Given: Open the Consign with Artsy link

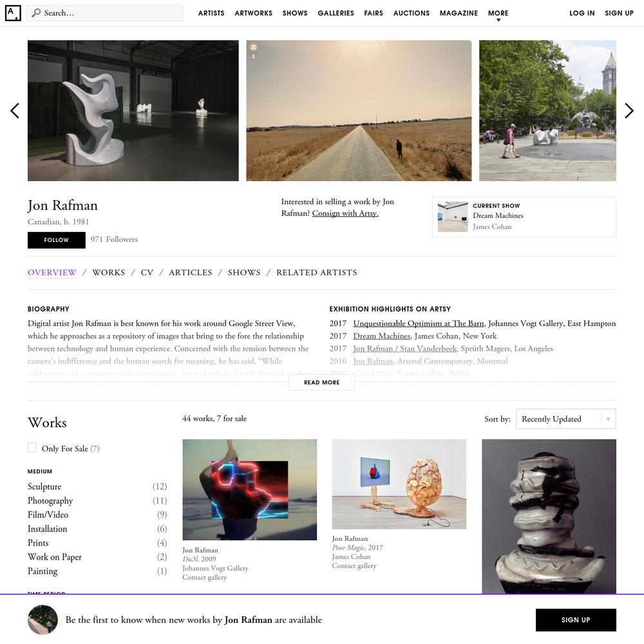Looking at the screenshot, I should (x=345, y=213).
